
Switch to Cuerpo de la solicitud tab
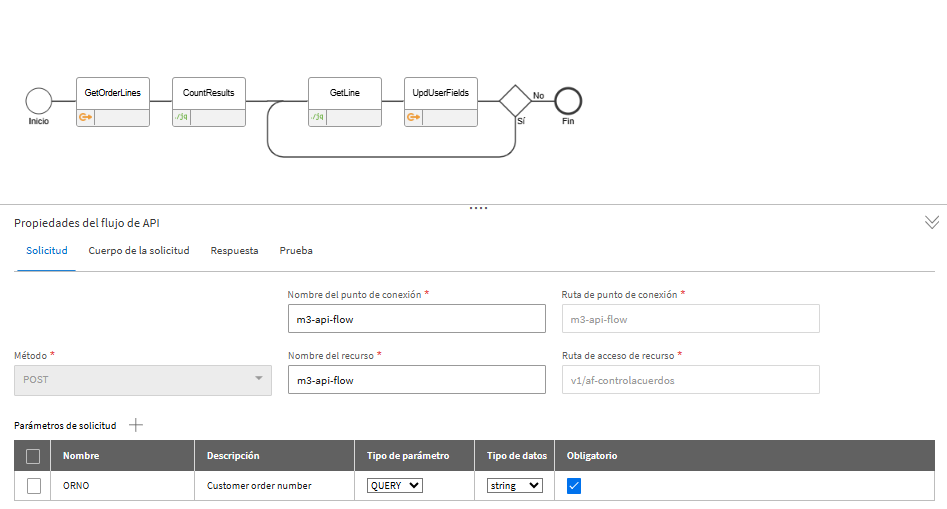coord(139,251)
